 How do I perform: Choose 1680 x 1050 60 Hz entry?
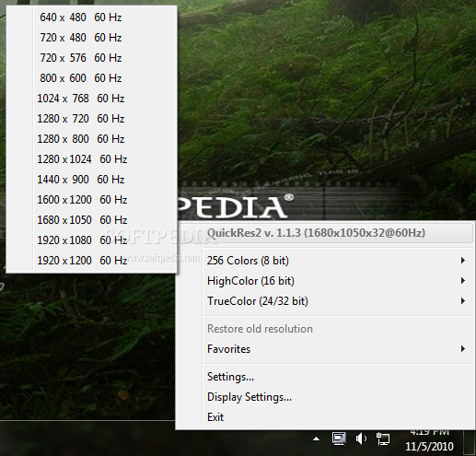(x=91, y=220)
